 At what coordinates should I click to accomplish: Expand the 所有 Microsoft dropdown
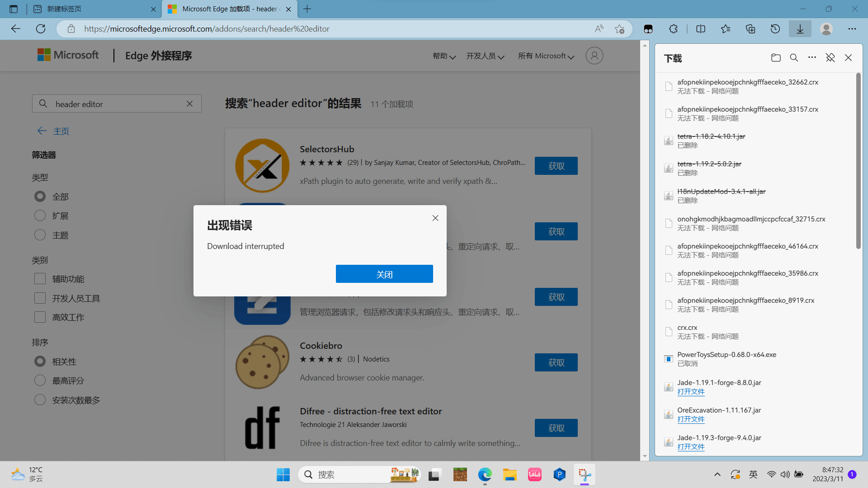pyautogui.click(x=546, y=56)
